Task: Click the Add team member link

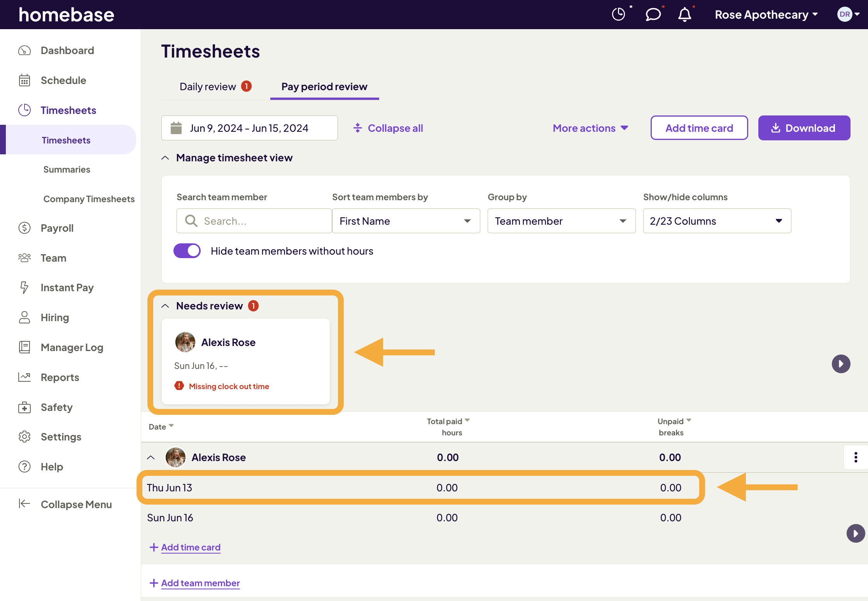Action: point(200,583)
